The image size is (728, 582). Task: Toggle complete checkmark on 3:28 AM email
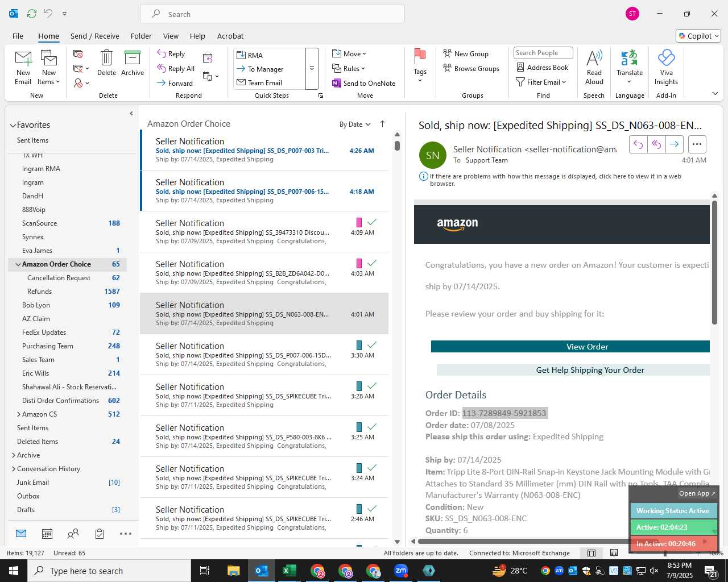(x=372, y=386)
